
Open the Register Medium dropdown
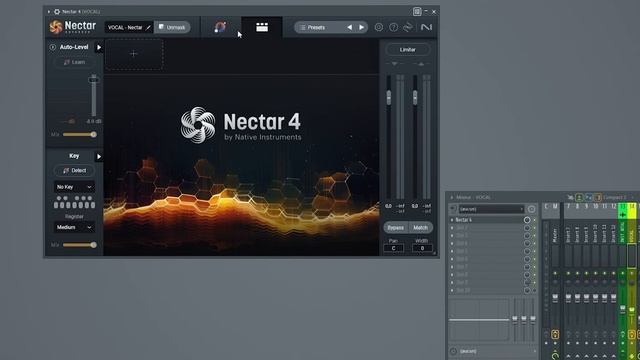coord(74,227)
